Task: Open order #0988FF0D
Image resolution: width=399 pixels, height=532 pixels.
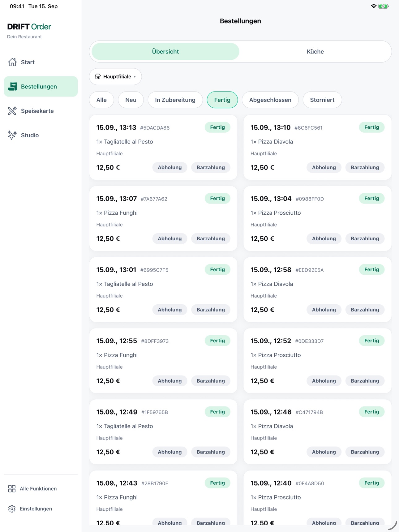Action: click(317, 219)
